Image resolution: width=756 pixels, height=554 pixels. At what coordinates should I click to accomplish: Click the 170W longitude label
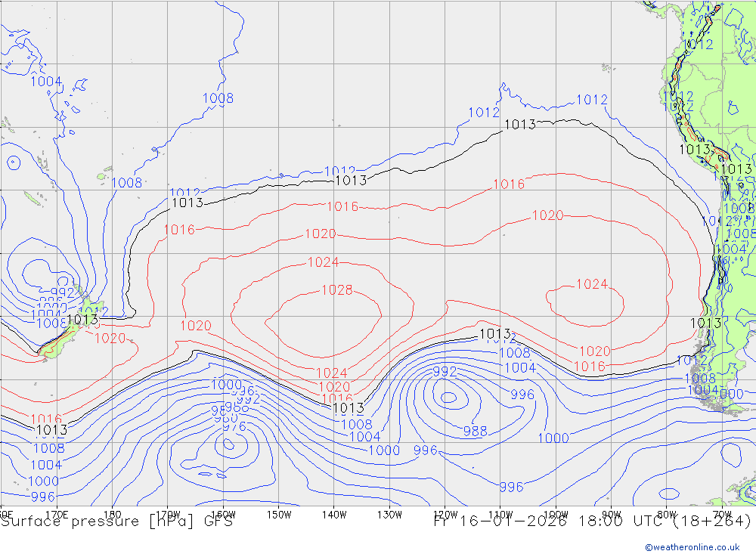click(168, 515)
